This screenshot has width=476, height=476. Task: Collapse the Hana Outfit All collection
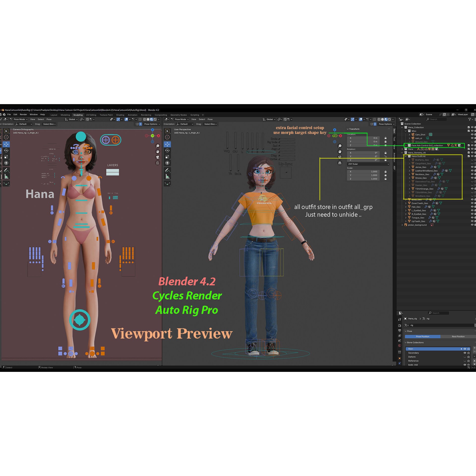pyautogui.click(x=406, y=156)
